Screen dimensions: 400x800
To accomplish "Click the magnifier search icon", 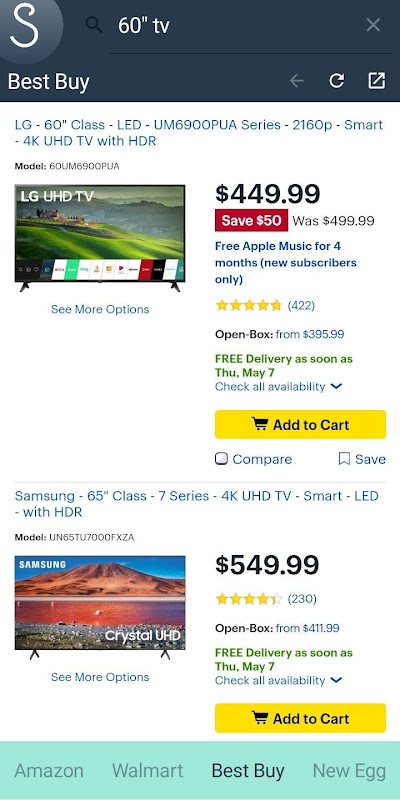I will coord(94,24).
